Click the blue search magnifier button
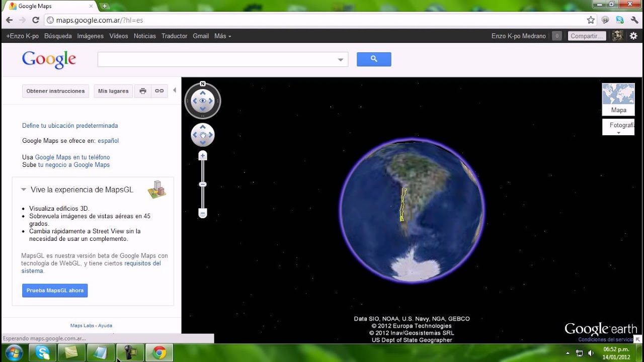Image resolution: width=644 pixels, height=362 pixels. (374, 59)
